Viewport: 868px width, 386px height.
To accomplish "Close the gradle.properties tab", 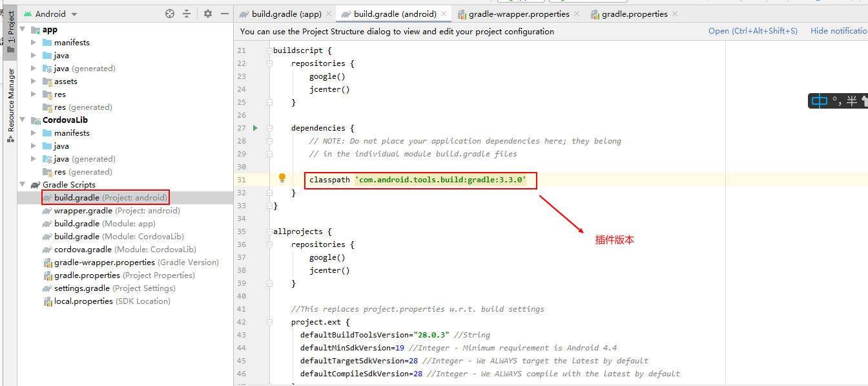I will tap(675, 14).
